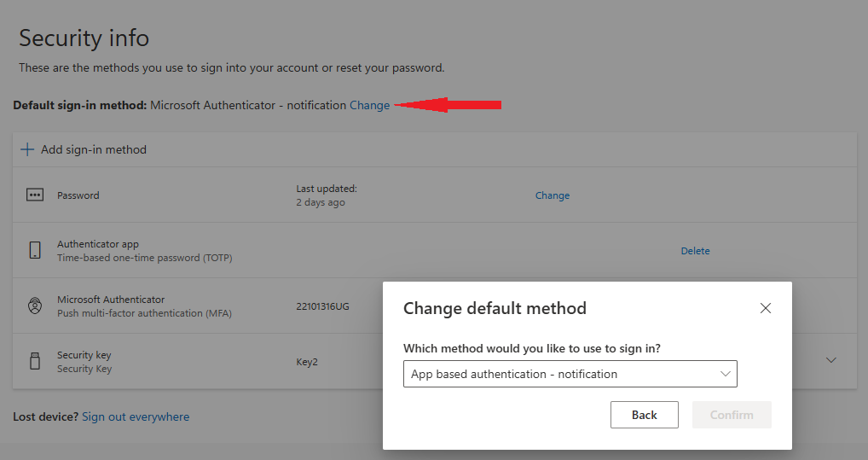Screen dimensions: 868x460
Task: Click the plus icon for adding sign-in method
Action: click(x=27, y=149)
